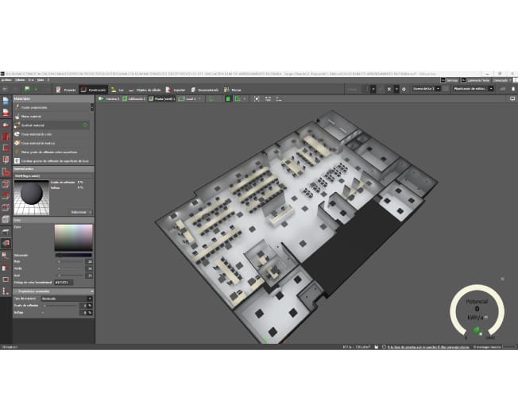Pick a color in the color gradient

(72, 238)
